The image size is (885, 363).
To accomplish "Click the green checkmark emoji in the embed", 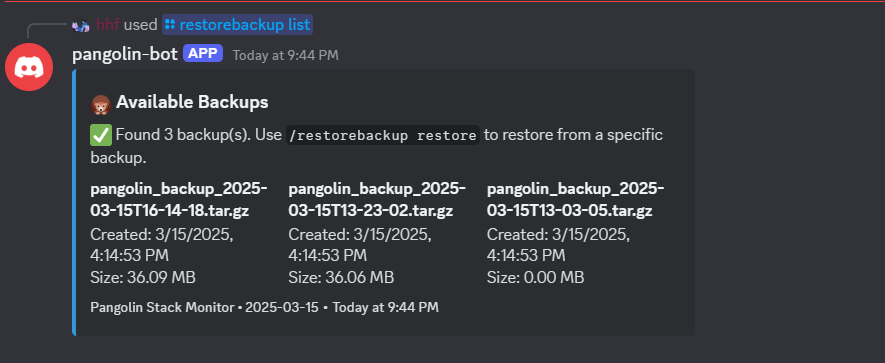I will point(101,135).
